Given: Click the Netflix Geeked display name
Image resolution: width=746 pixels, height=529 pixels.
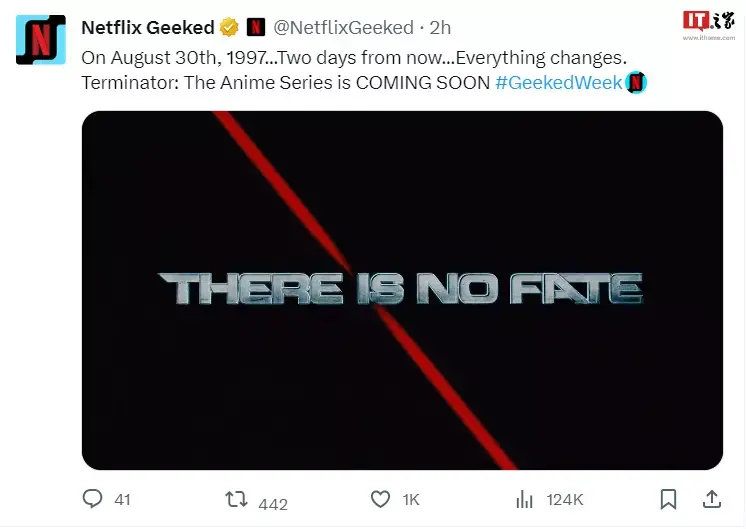Looking at the screenshot, I should pos(147,27).
